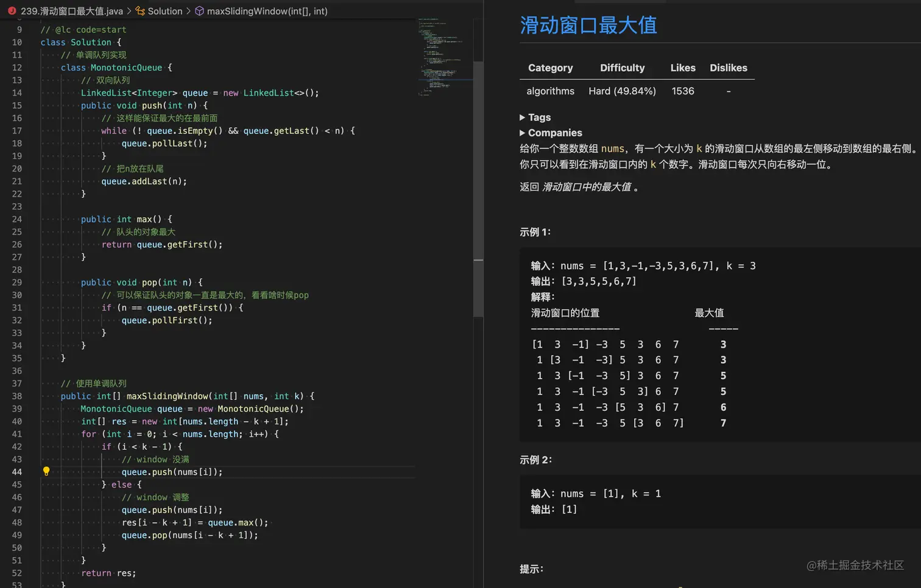921x588 pixels.
Task: Click the method cube icon before maxSlidingWindow breadcrumb
Action: [x=199, y=11]
